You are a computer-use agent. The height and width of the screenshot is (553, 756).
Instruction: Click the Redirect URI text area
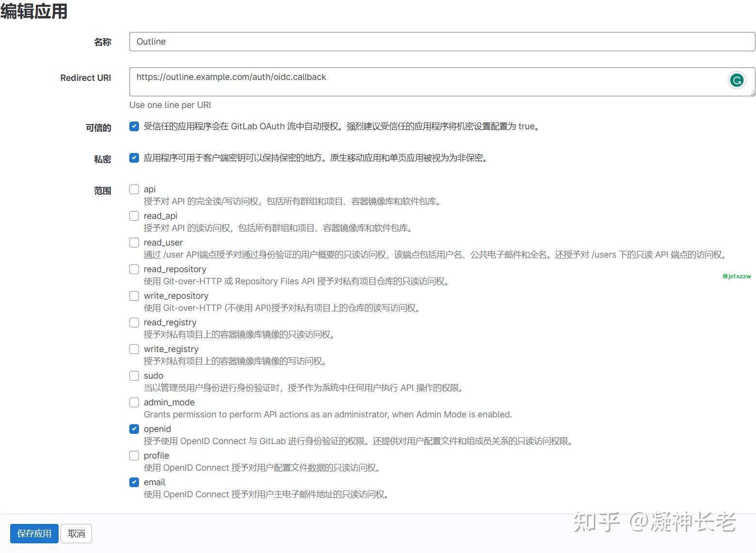pos(442,82)
